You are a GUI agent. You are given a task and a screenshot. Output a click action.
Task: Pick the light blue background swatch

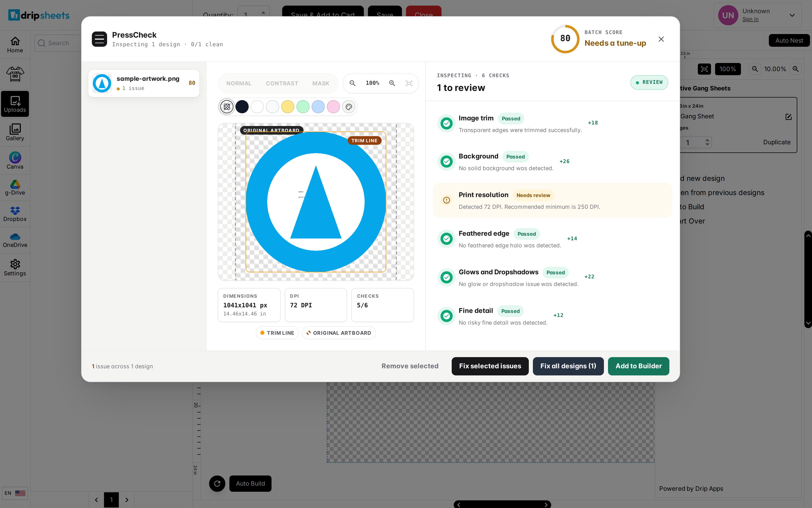click(318, 107)
